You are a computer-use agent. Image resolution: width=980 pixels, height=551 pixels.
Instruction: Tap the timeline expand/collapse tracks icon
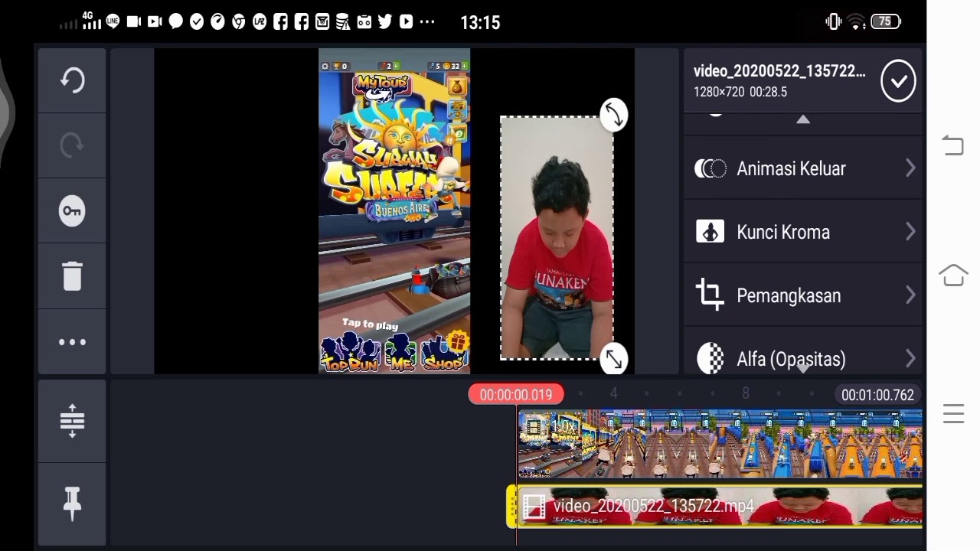pyautogui.click(x=73, y=421)
